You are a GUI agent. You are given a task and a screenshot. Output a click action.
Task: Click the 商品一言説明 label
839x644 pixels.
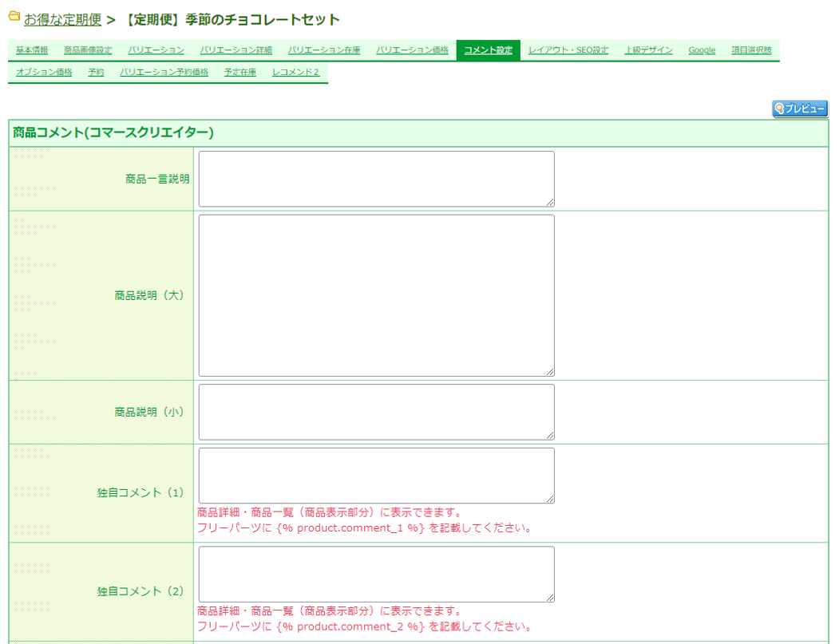[157, 180]
